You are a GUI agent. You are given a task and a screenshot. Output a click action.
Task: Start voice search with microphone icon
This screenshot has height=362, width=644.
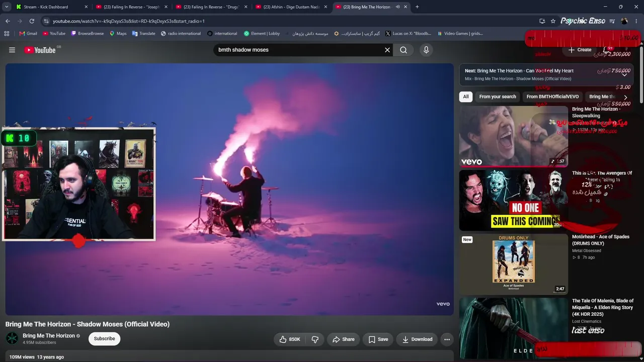(x=426, y=50)
